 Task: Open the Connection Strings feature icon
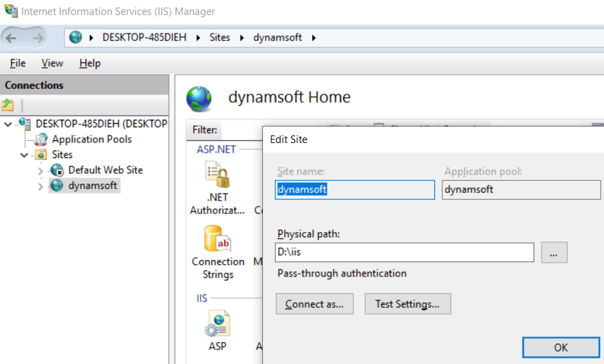(x=217, y=239)
